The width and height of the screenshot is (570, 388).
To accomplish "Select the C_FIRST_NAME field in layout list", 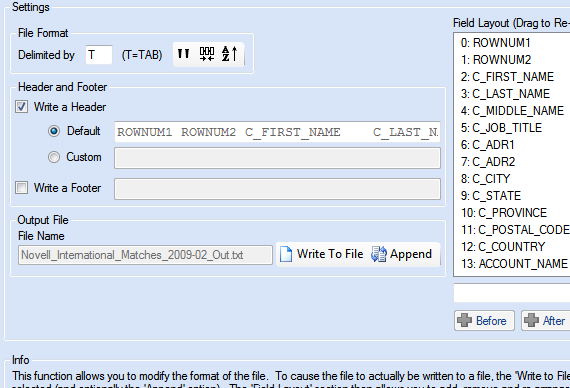I will (x=507, y=77).
